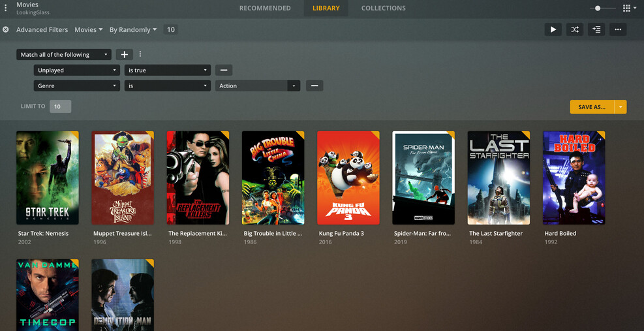The width and height of the screenshot is (644, 331).
Task: Click the 2002 year under Star Trek
Action: 25,242
